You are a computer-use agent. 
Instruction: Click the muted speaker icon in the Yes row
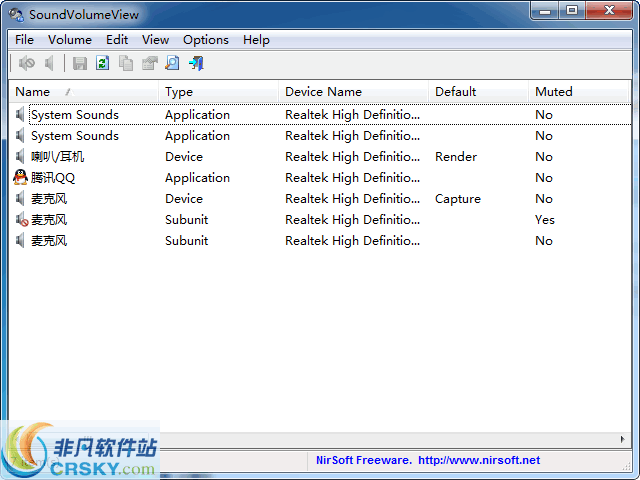pos(22,220)
